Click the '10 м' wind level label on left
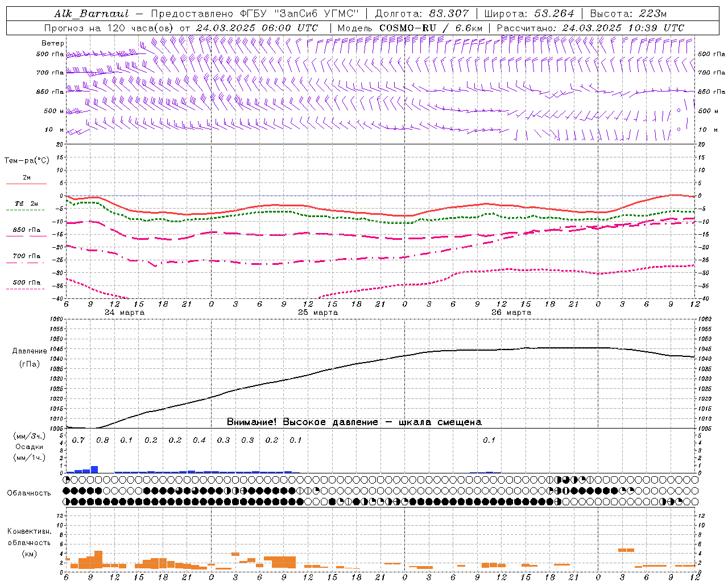The width and height of the screenshot is (728, 582). 55,130
